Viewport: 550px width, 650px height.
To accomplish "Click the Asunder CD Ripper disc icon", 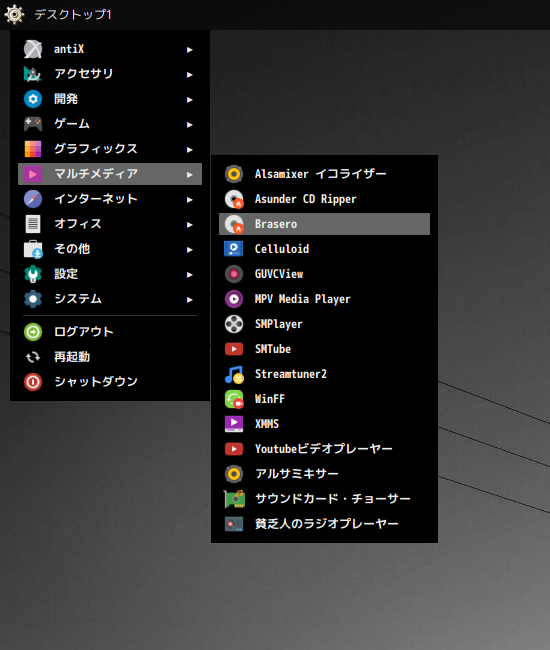I will (234, 199).
